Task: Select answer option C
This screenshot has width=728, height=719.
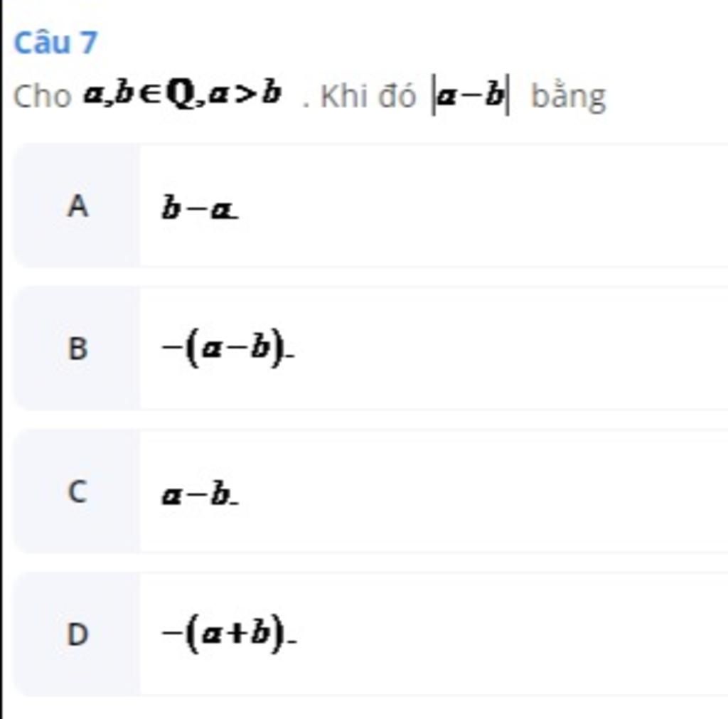Action: (370, 491)
